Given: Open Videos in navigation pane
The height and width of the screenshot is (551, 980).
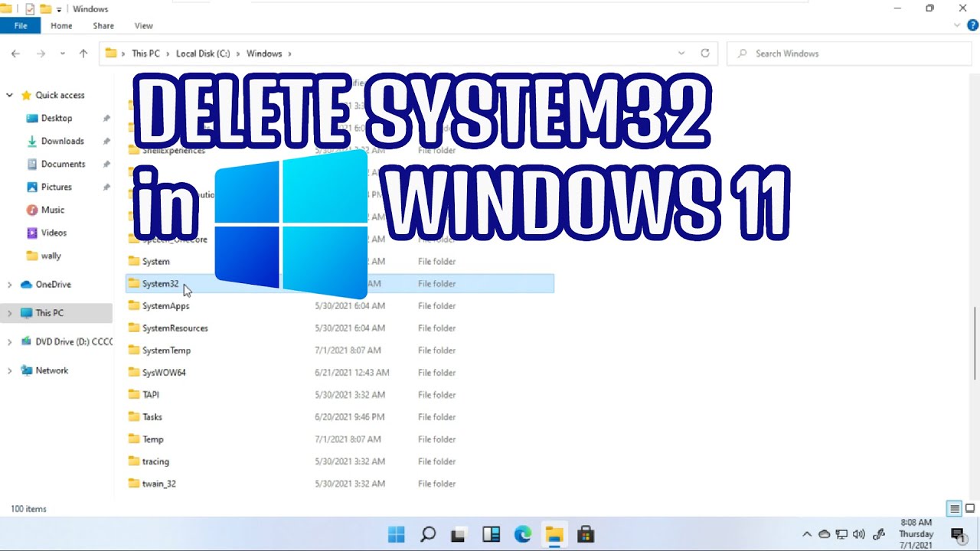Looking at the screenshot, I should (54, 233).
